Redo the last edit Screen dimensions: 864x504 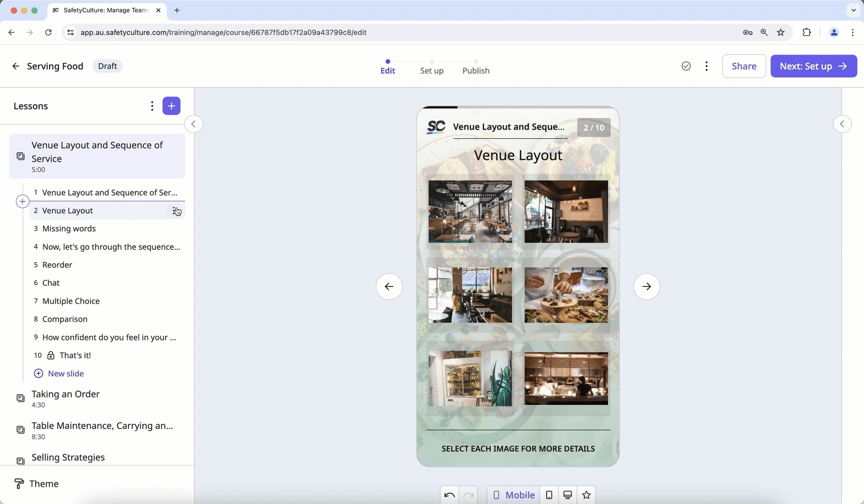tap(468, 495)
